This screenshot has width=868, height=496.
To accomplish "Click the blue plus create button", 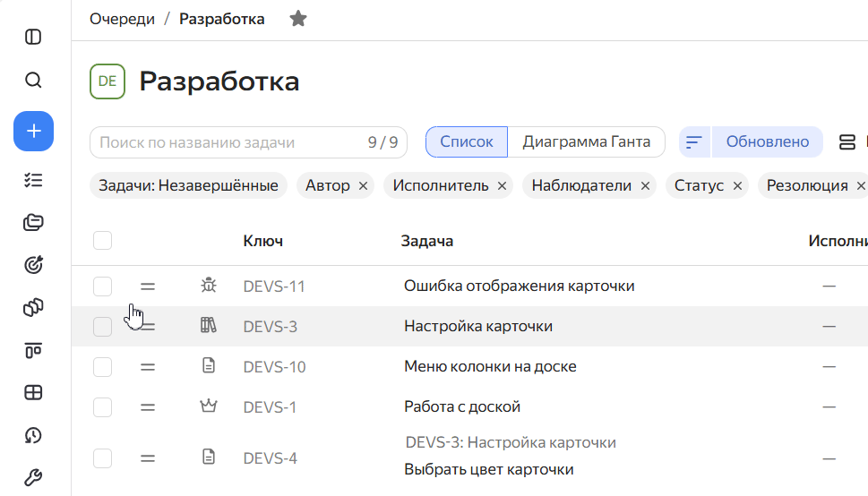I will click(x=34, y=132).
